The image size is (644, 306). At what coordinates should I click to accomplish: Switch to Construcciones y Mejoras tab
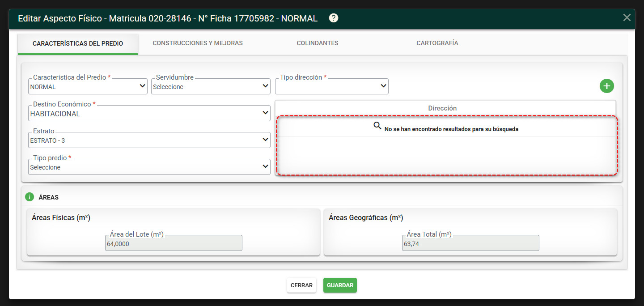[198, 43]
